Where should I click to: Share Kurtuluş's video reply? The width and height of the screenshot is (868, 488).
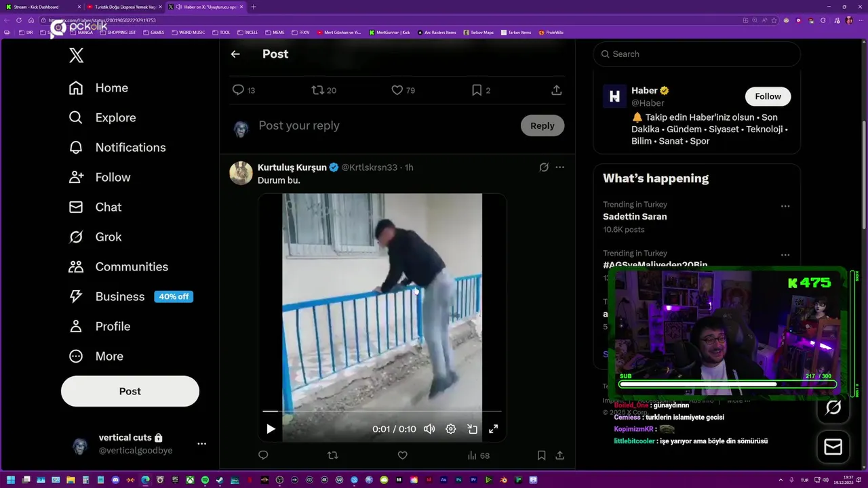pos(560,455)
